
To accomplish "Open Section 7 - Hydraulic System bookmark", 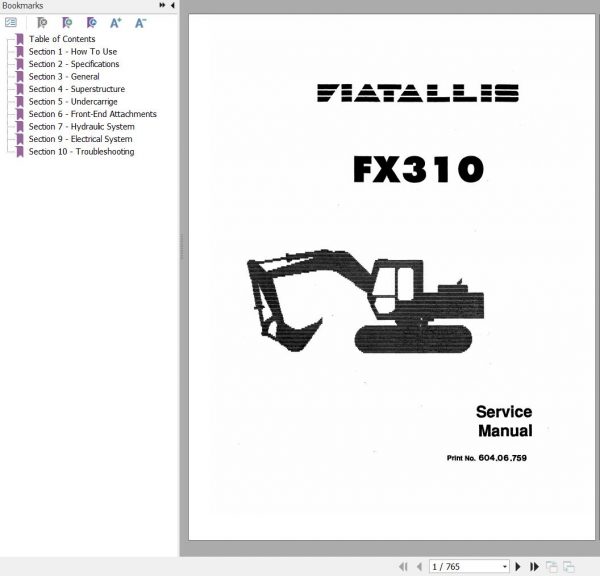I will (82, 126).
